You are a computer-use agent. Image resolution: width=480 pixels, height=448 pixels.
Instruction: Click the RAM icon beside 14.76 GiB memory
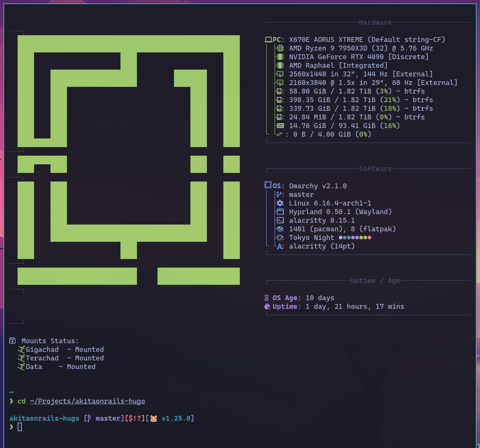280,126
